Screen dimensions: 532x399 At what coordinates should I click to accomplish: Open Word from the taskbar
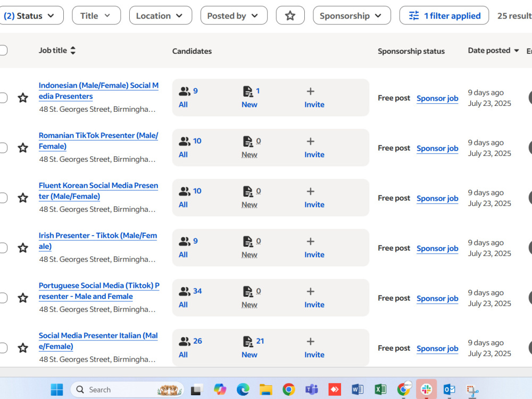[x=358, y=389]
